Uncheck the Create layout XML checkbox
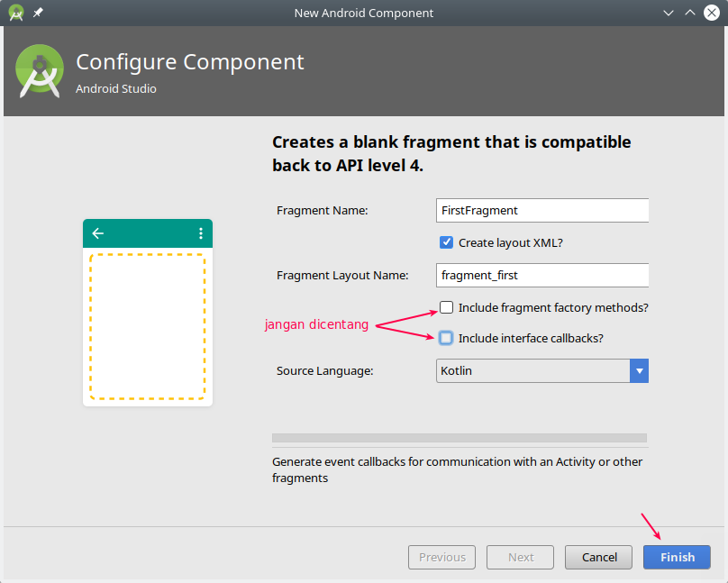 (446, 242)
